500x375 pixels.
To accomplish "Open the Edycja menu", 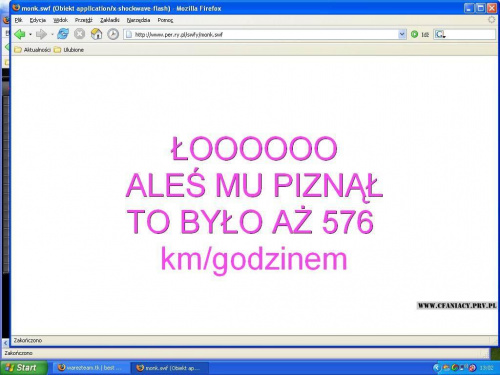I will 38,20.
